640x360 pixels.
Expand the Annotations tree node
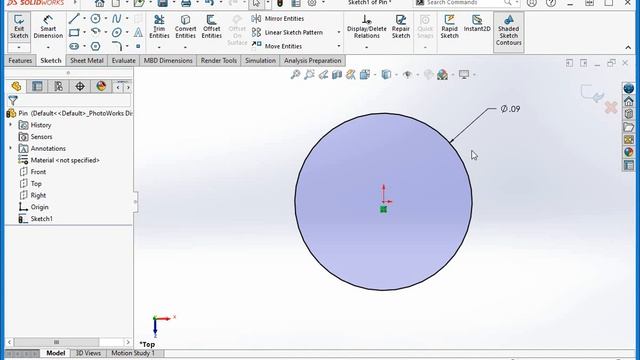tap(11, 148)
